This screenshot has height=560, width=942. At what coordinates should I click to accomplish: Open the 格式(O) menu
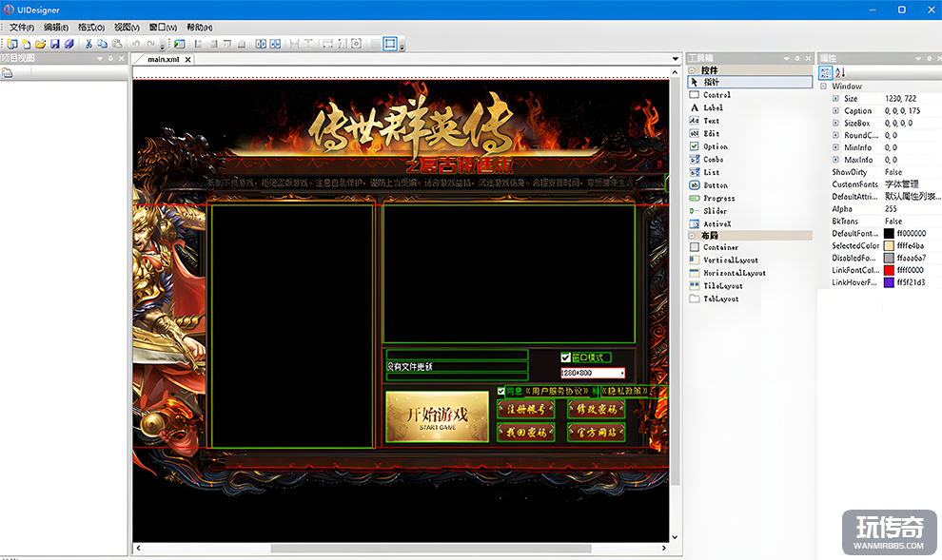point(91,27)
